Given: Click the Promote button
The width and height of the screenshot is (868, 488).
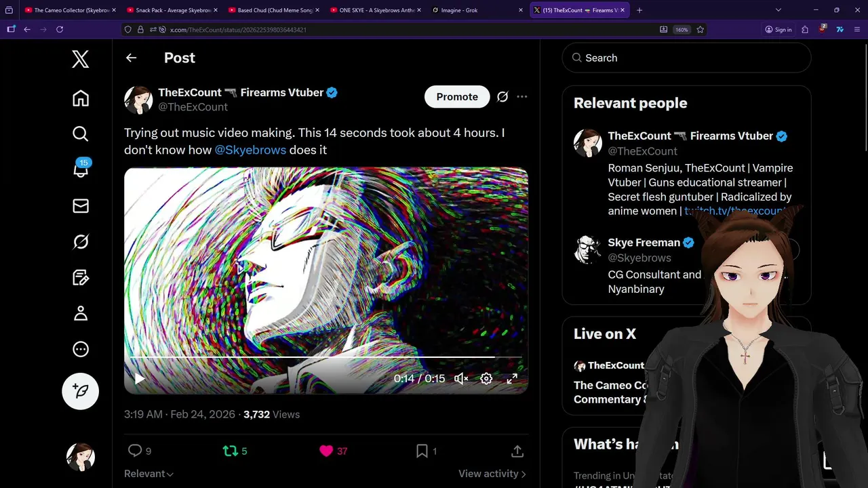Looking at the screenshot, I should (457, 97).
